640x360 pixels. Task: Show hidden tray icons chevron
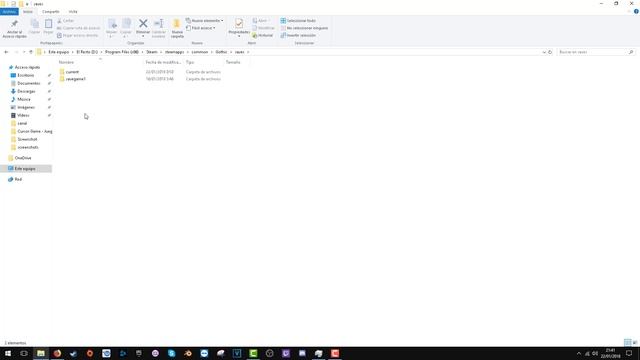(578, 353)
